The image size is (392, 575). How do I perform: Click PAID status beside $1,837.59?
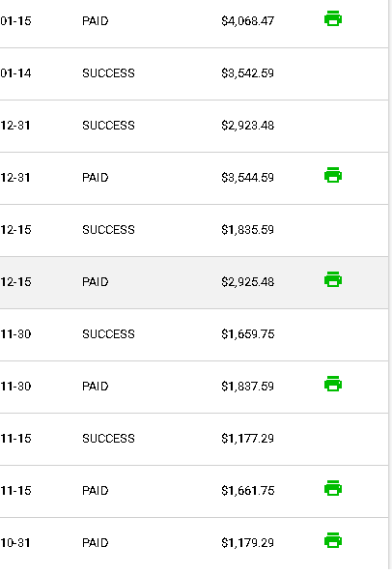pyautogui.click(x=96, y=387)
